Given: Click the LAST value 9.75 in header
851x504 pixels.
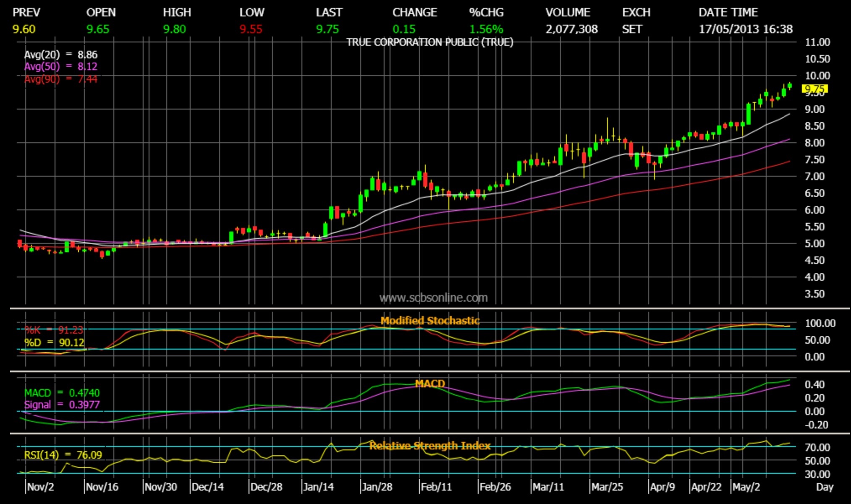Looking at the screenshot, I should tap(327, 29).
